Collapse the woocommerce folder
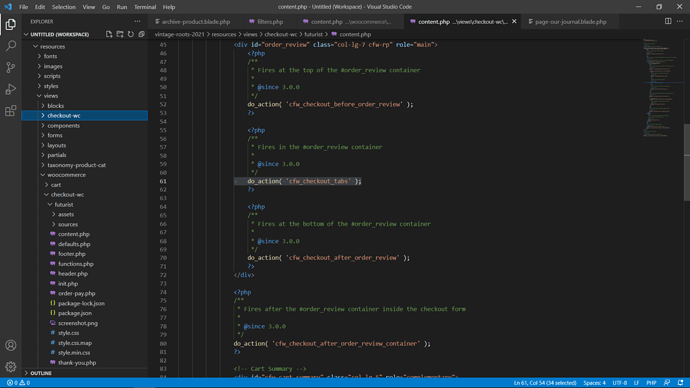 click(66, 175)
